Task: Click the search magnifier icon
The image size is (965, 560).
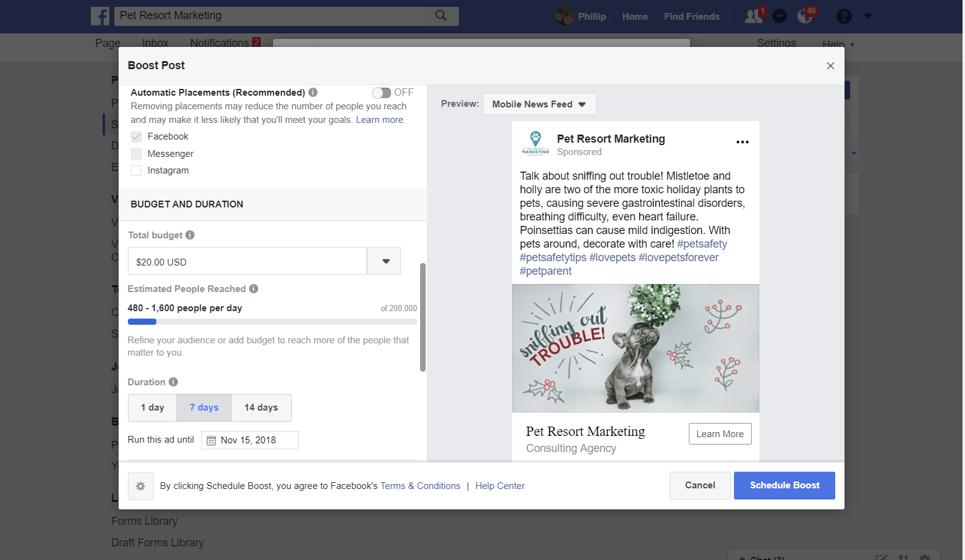Action: (440, 15)
